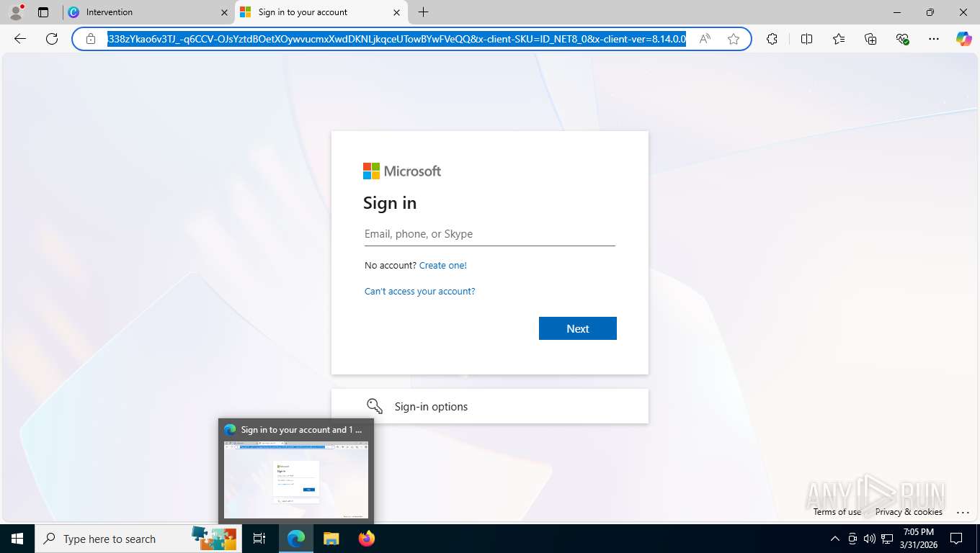980x553 pixels.
Task: Show hidden system tray icons
Action: pyautogui.click(x=835, y=539)
